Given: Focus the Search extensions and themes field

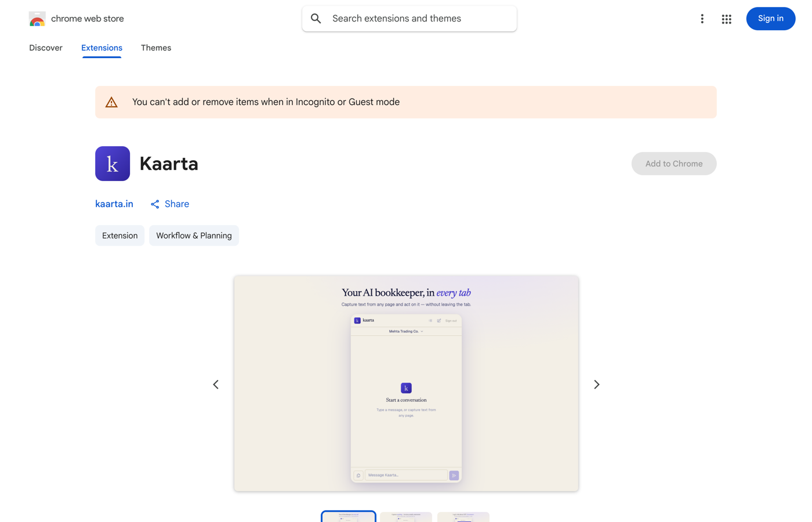Looking at the screenshot, I should (x=409, y=19).
